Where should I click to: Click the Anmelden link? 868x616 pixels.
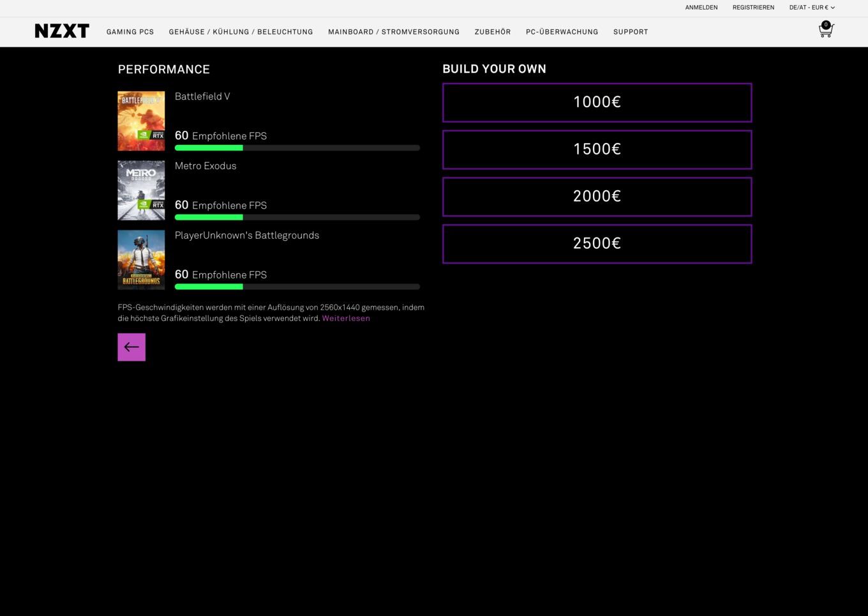click(701, 8)
